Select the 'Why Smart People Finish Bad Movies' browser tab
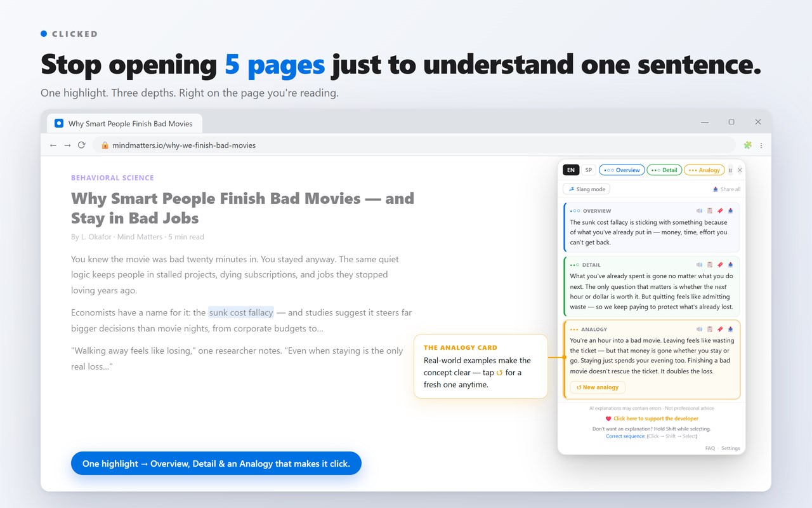 click(123, 123)
